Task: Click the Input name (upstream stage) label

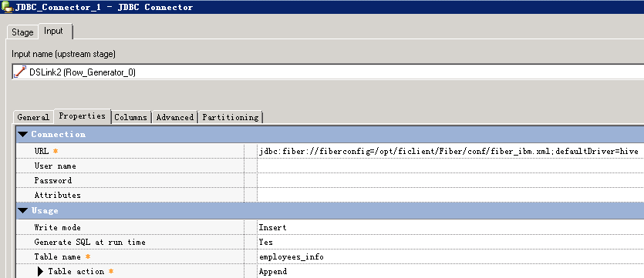Action: 63,54
